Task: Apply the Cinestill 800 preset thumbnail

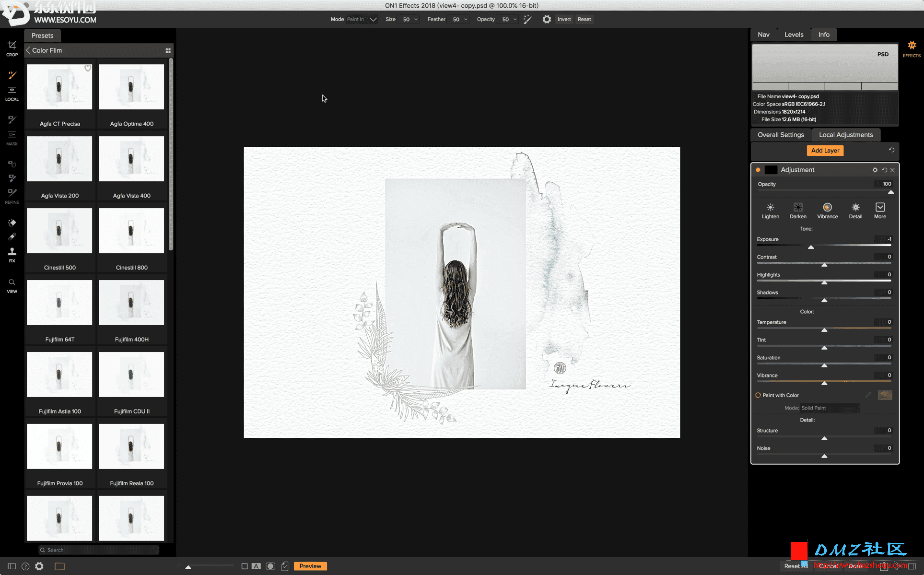Action: [x=131, y=231]
